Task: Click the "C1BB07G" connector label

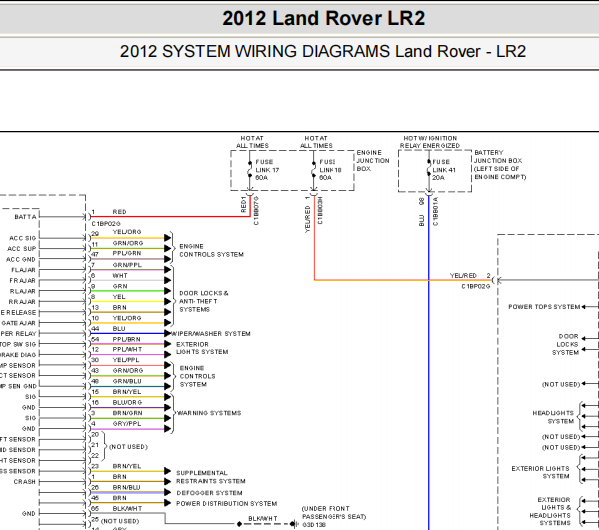Action: (256, 211)
